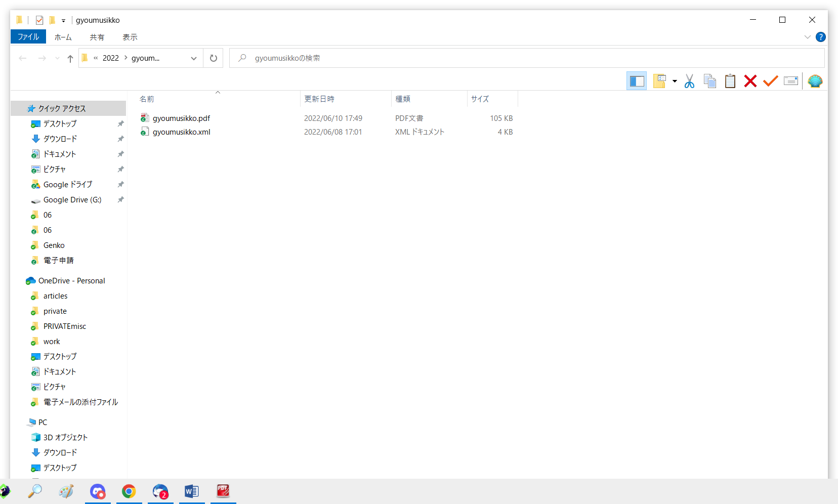Click the clipboard Paste icon
The height and width of the screenshot is (504, 838).
click(x=730, y=81)
